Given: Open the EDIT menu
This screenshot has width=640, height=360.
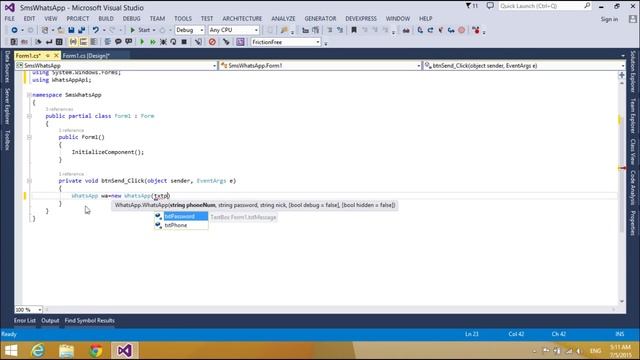Looking at the screenshot, I should pos(29,19).
